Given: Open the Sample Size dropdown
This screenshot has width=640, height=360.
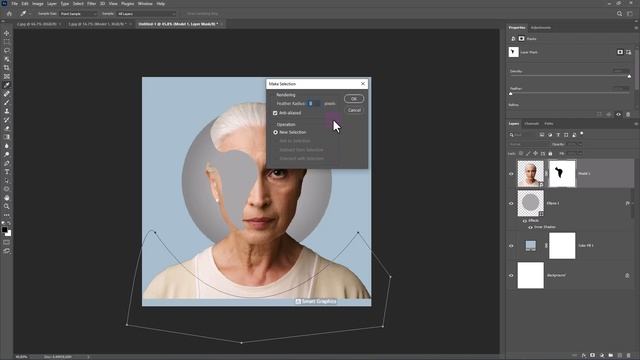Looking at the screenshot, I should [78, 13].
